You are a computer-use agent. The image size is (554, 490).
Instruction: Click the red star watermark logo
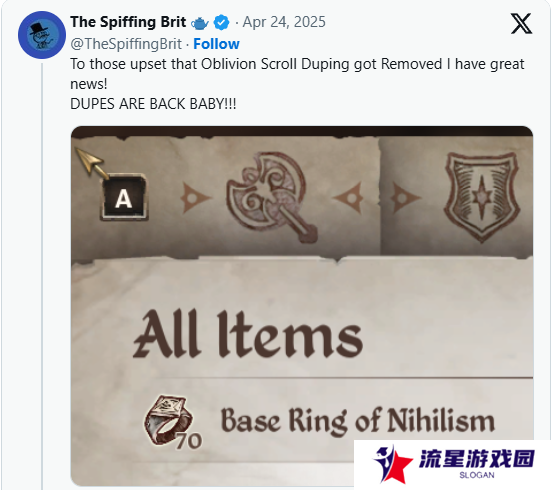392,465
